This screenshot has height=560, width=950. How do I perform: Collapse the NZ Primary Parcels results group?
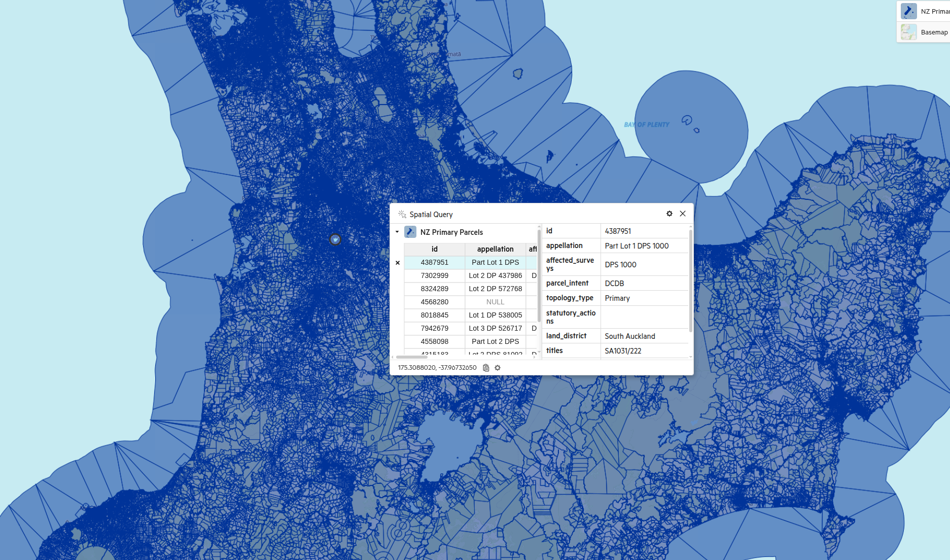pyautogui.click(x=397, y=232)
